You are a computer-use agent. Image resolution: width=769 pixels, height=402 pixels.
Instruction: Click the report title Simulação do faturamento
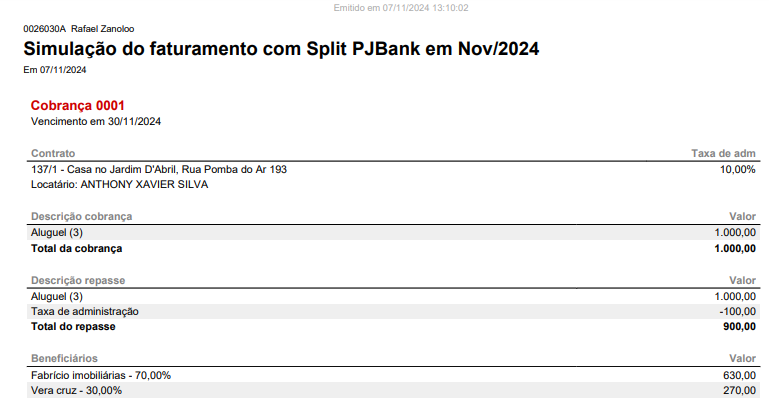click(281, 49)
